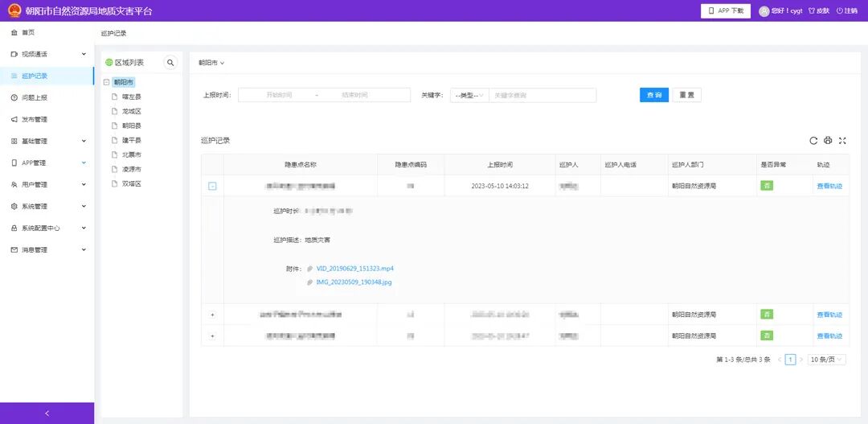868x424 pixels.
Task: Collapse the sidebar with the bottom arrow
Action: coord(47,413)
